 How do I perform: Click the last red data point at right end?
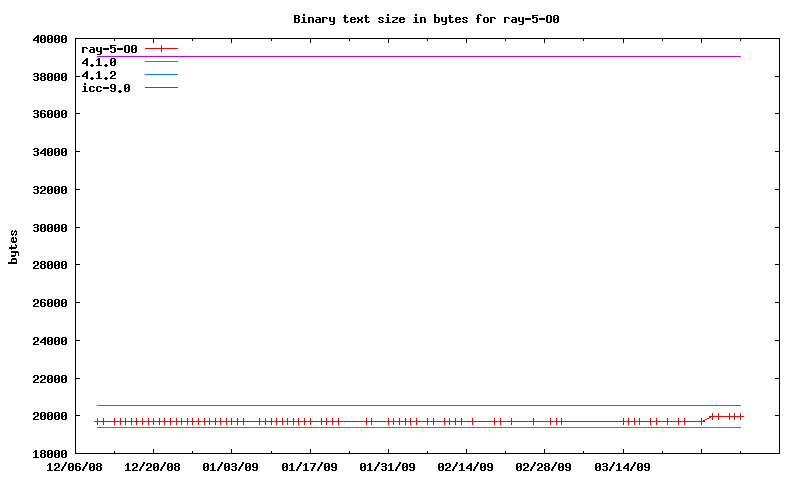(740, 416)
